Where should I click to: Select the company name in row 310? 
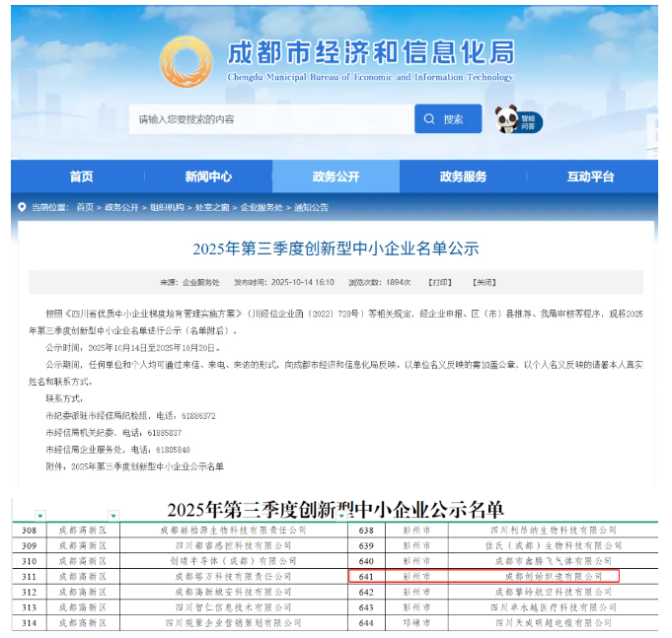[233, 561]
